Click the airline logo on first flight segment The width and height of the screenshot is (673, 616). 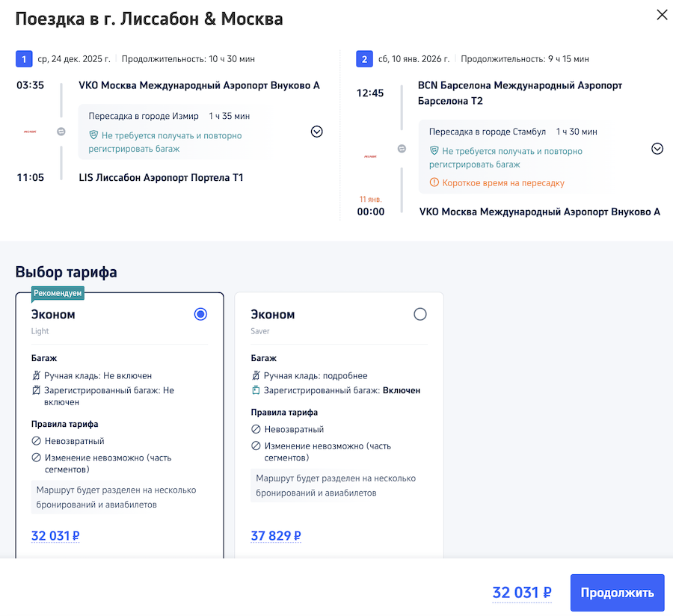click(31, 132)
